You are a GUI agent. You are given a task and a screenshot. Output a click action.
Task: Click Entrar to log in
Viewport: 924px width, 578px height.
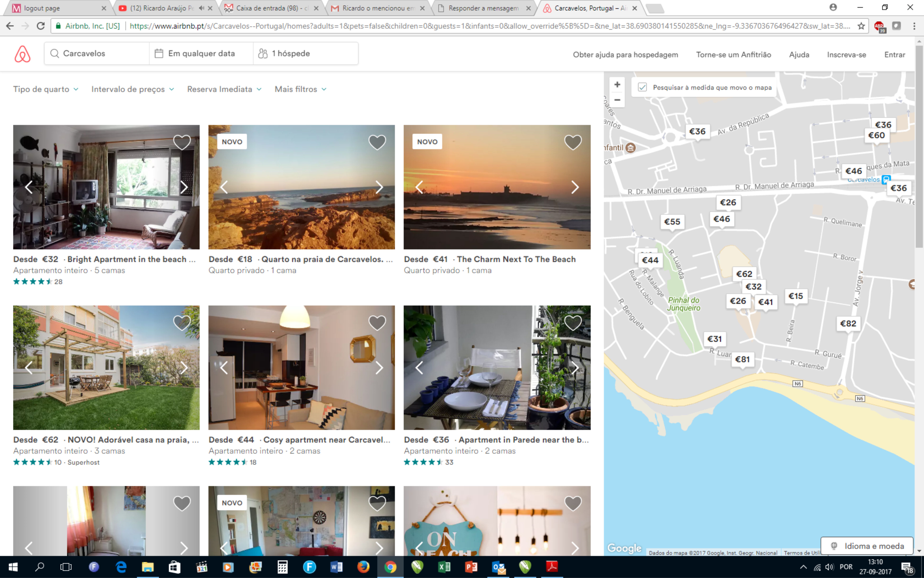[895, 55]
